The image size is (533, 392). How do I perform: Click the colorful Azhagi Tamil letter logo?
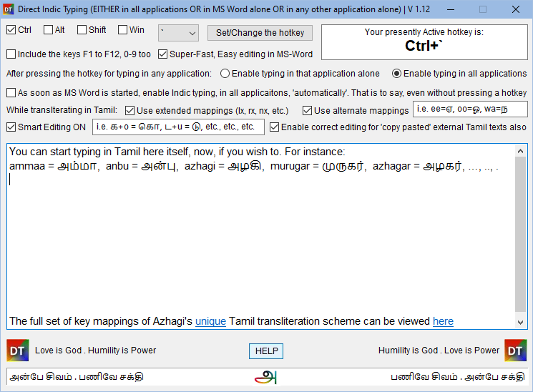(x=266, y=377)
